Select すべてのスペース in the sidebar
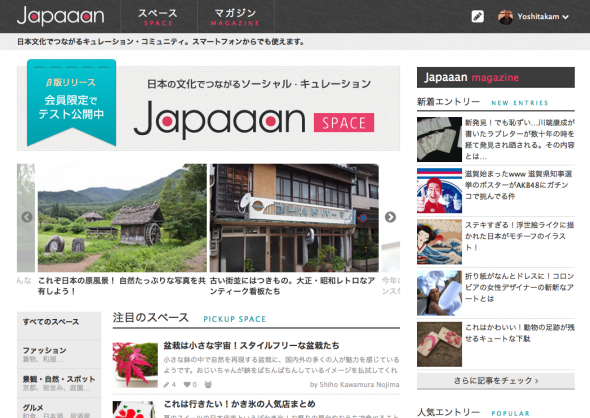Image resolution: width=590 pixels, height=418 pixels. (x=59, y=325)
